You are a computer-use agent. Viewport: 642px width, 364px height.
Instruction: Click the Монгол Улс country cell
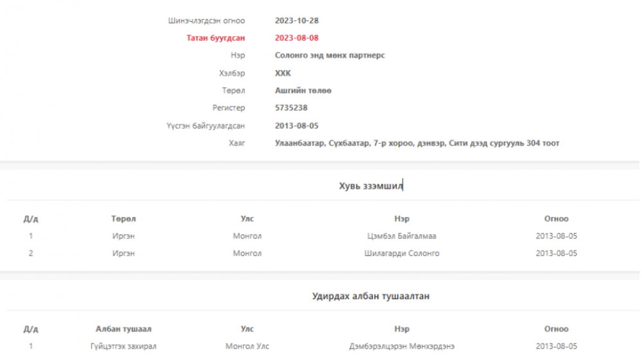tap(247, 347)
